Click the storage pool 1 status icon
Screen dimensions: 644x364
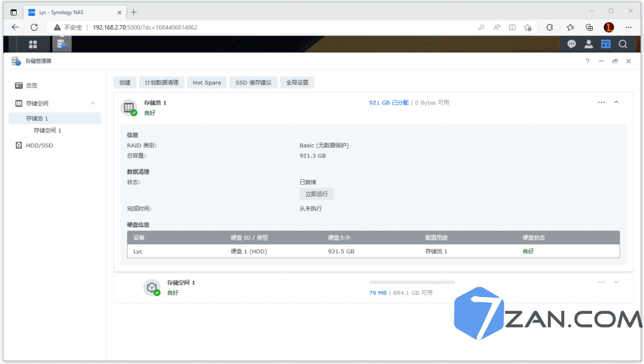coord(129,108)
